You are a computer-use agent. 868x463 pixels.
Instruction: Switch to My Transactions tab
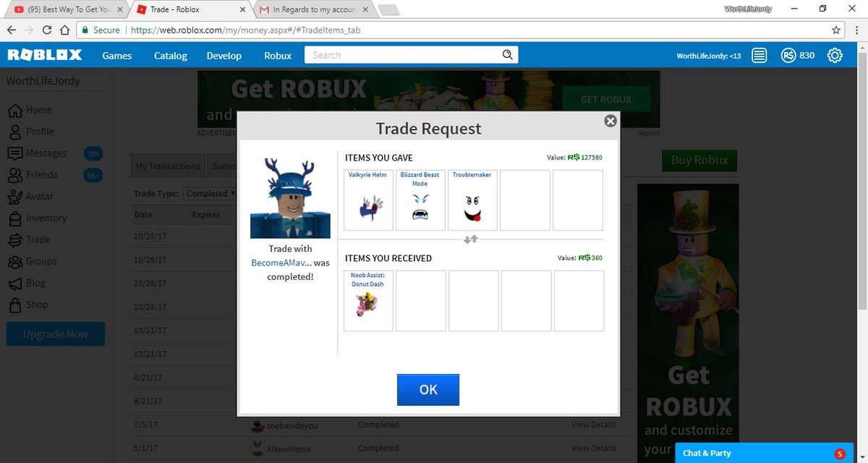pos(167,166)
